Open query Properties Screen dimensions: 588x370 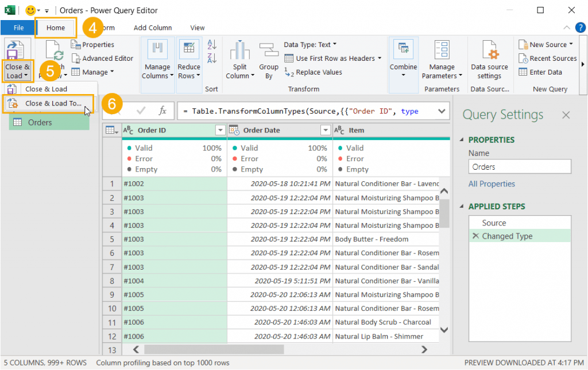click(92, 45)
